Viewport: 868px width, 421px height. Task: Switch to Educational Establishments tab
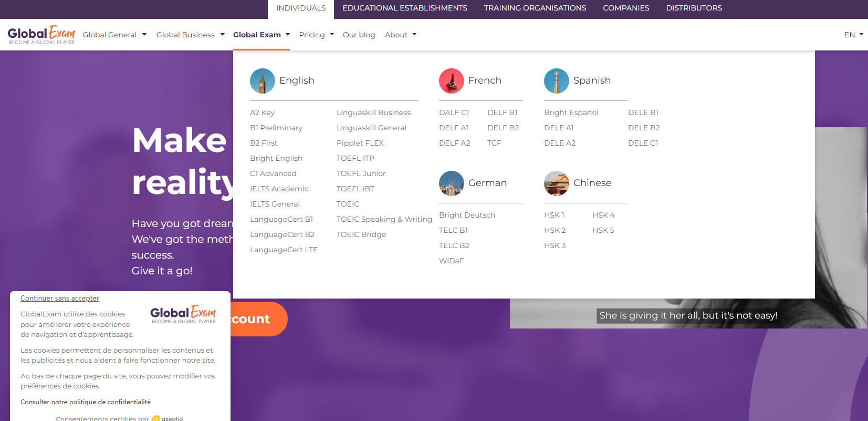[405, 8]
